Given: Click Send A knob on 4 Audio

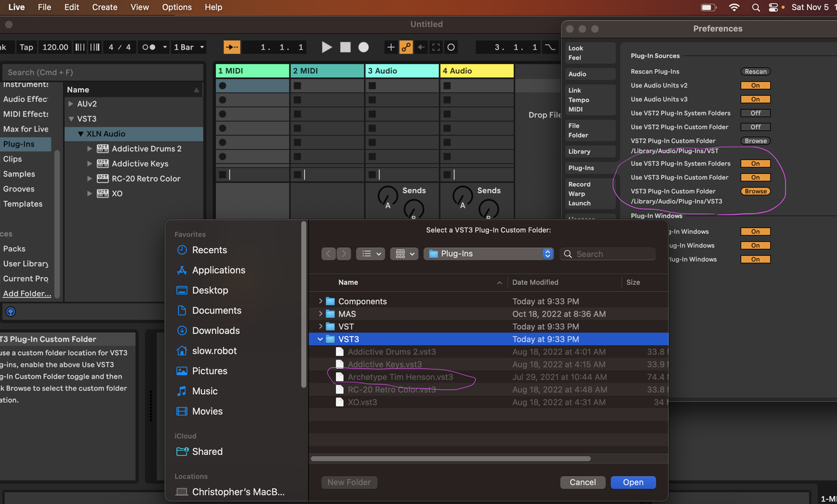Looking at the screenshot, I should point(462,195).
